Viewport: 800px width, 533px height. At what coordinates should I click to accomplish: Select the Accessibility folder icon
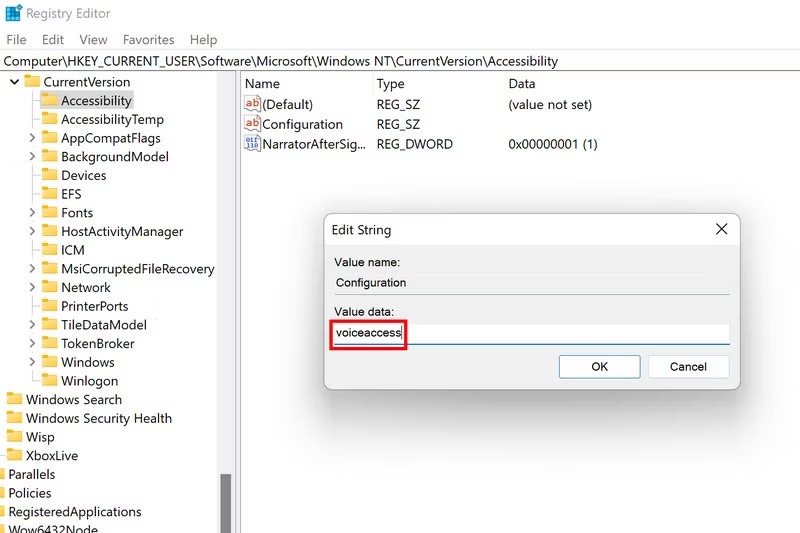pyautogui.click(x=49, y=99)
